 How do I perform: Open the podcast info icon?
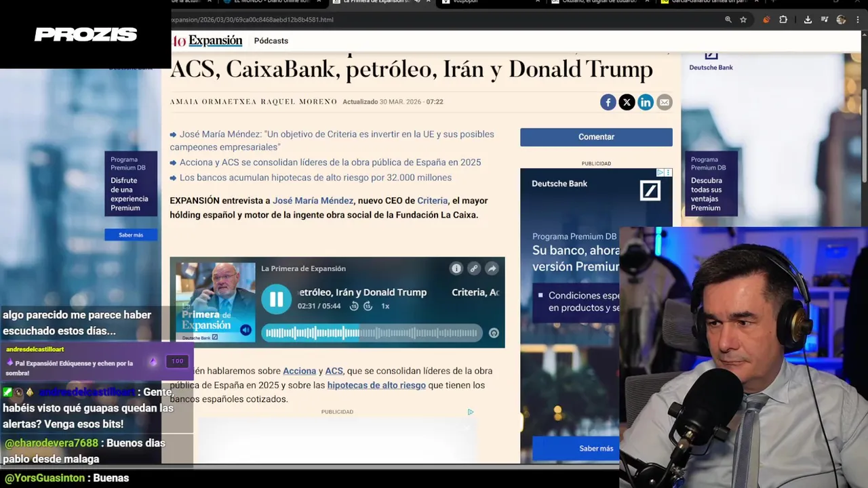click(456, 268)
